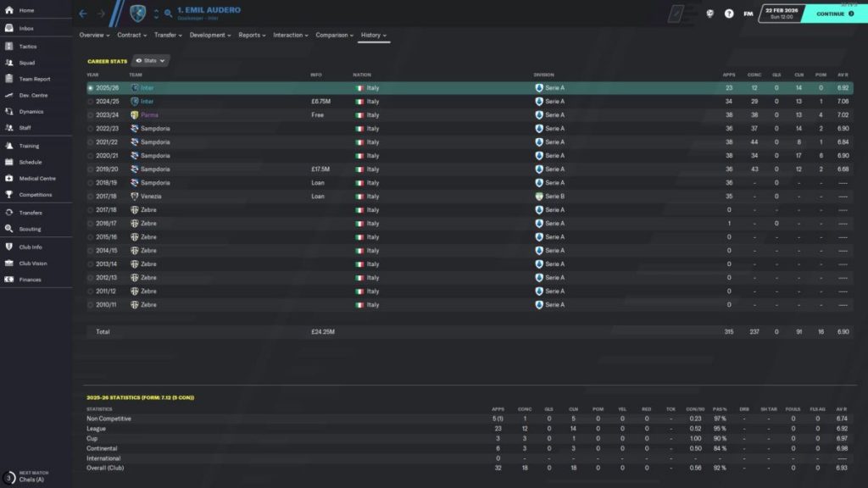Open Inter club page from the 2025/26 row

tap(146, 87)
